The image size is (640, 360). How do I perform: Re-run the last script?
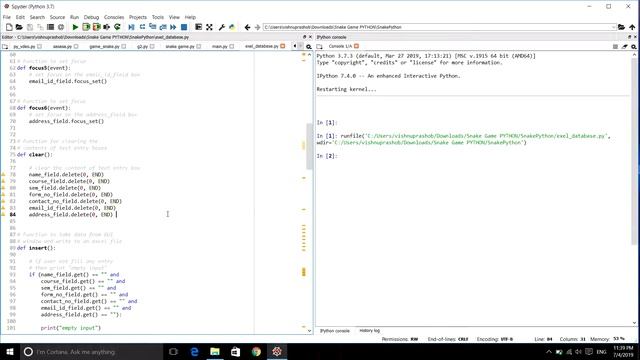point(118,27)
